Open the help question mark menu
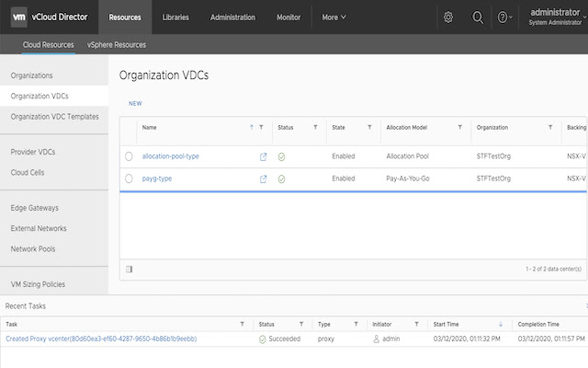The height and width of the screenshot is (368, 588). [504, 17]
